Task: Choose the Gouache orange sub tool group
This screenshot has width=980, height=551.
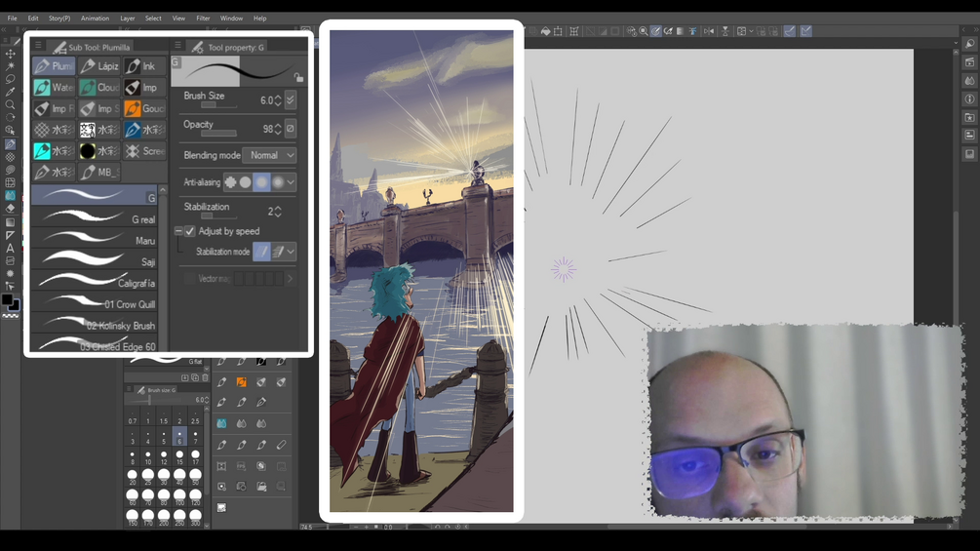Action: [144, 108]
